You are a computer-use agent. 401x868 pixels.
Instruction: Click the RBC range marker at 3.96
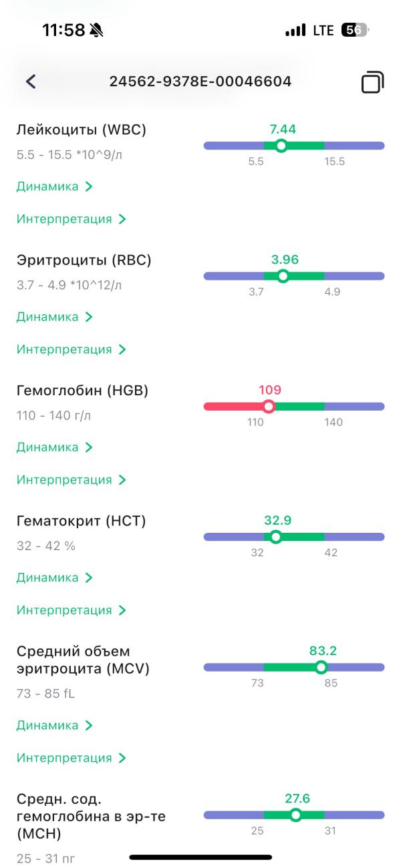pos(283,276)
